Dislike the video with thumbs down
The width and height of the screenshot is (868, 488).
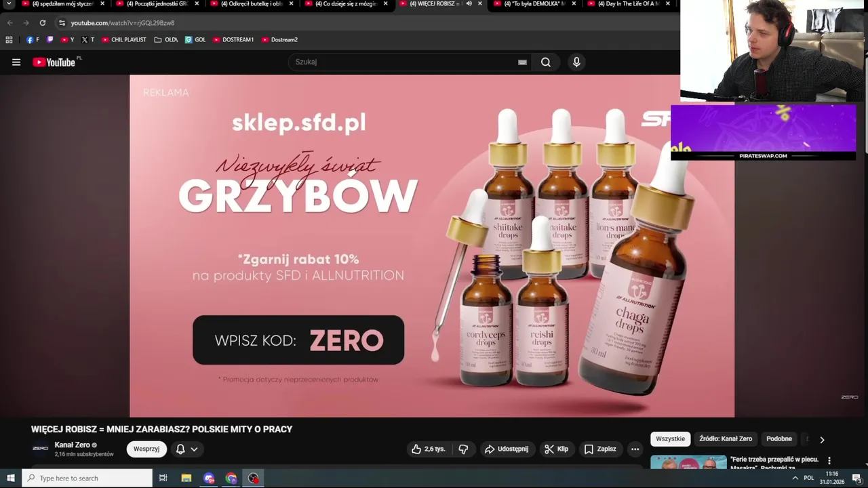point(463,449)
